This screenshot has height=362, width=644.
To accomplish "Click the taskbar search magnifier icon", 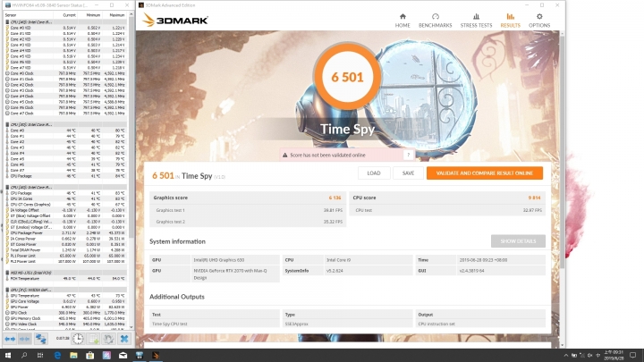I will tap(24, 356).
